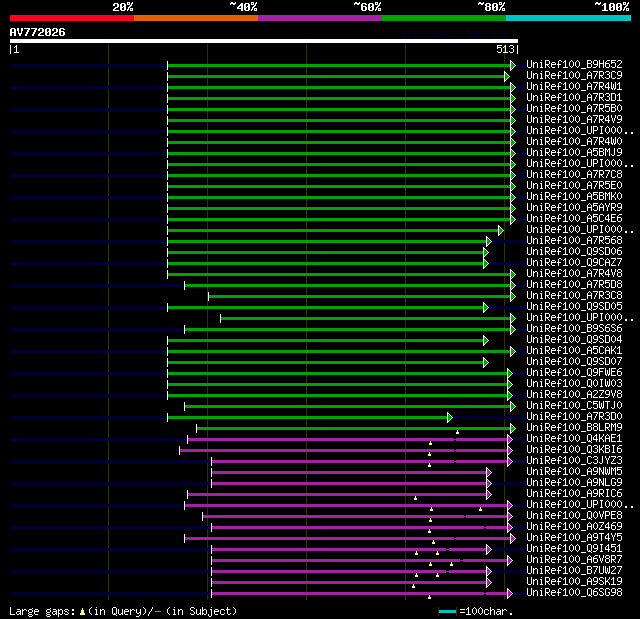Click the UniRef100_Q9FWE6 label
640x619 pixels.
(x=574, y=373)
